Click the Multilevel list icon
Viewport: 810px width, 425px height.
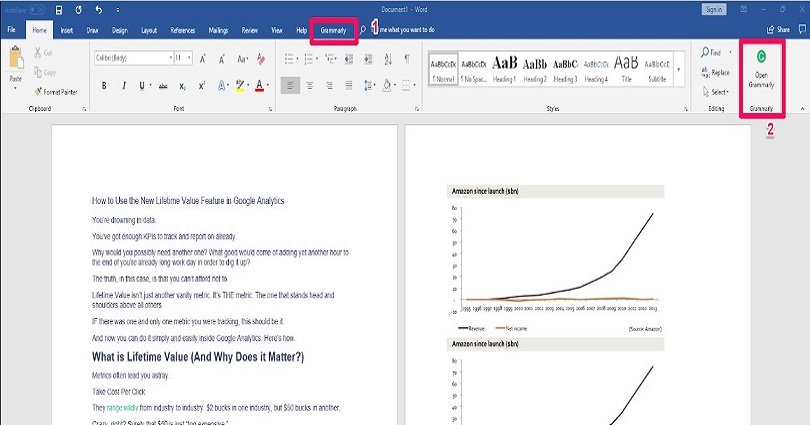pyautogui.click(x=330, y=59)
